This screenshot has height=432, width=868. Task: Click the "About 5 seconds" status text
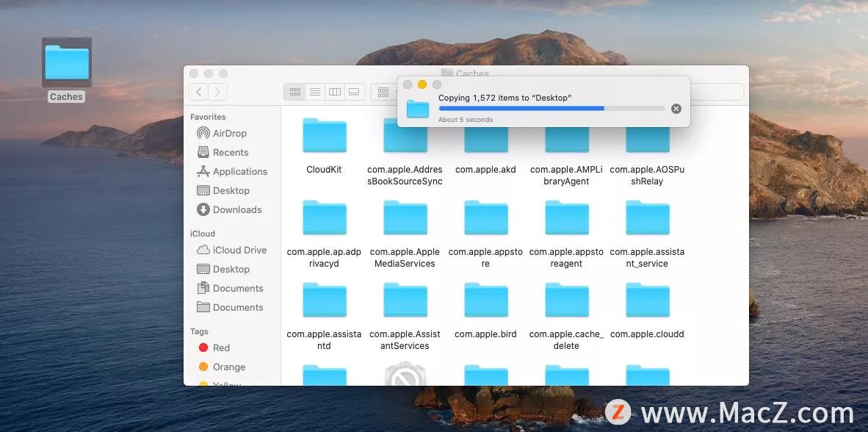click(x=465, y=120)
